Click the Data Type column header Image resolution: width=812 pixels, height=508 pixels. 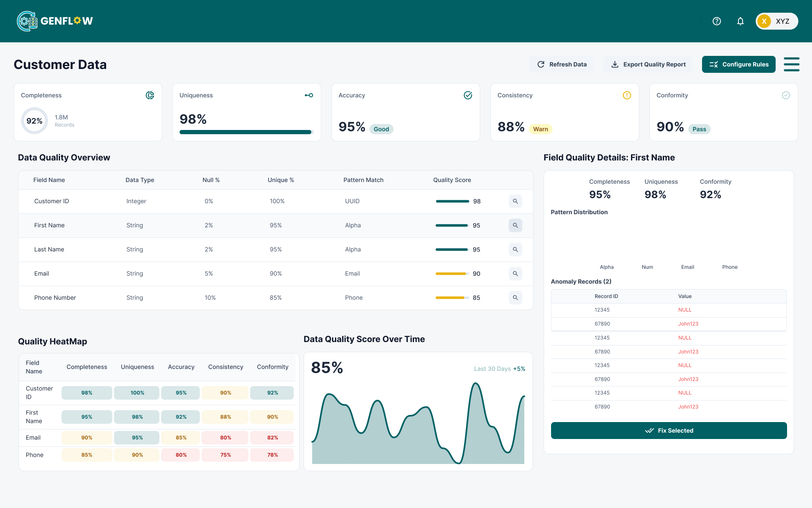point(140,180)
